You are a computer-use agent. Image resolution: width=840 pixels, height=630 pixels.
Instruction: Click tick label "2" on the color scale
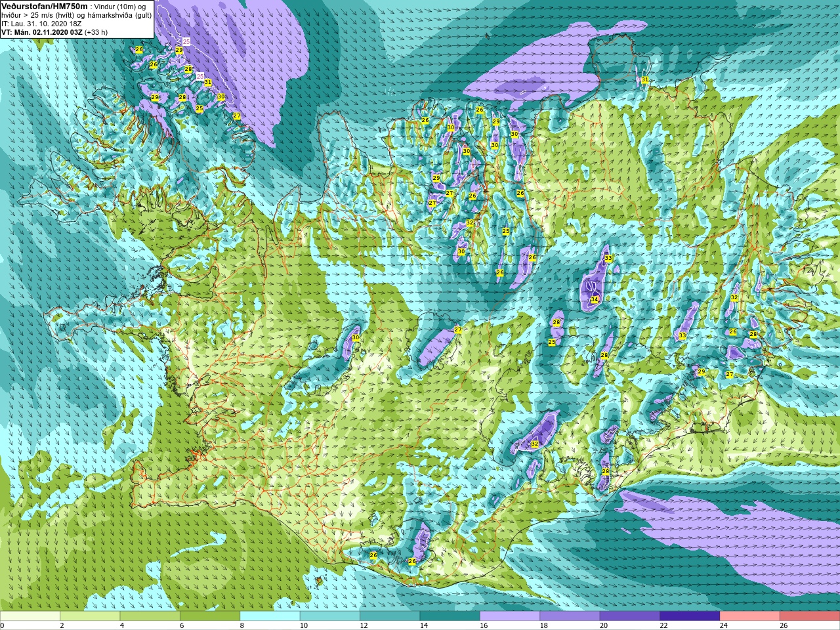pyautogui.click(x=62, y=625)
